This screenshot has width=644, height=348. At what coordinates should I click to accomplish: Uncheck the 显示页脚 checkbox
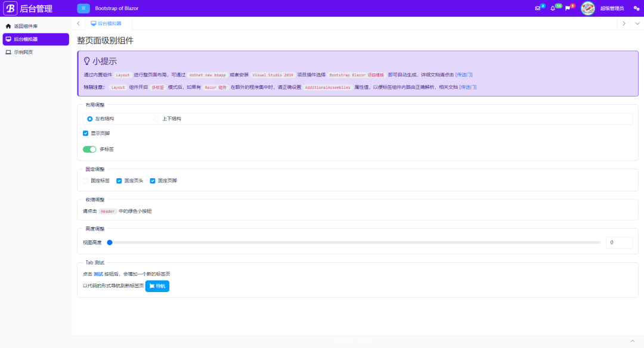click(x=85, y=133)
